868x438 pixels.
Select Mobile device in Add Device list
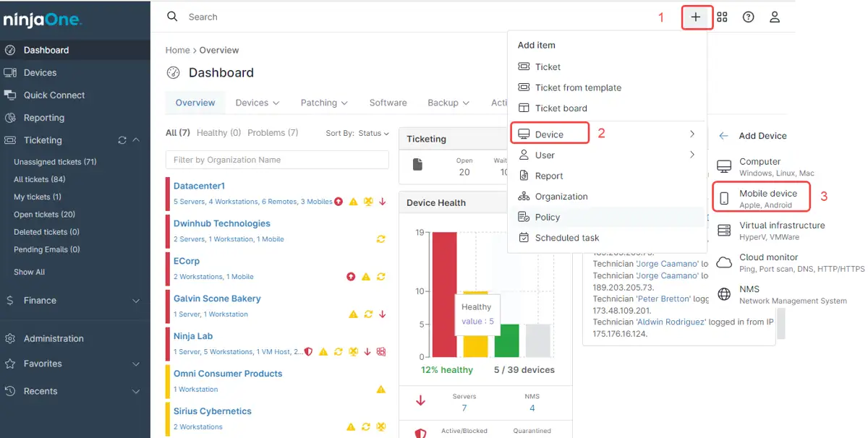[760, 198]
